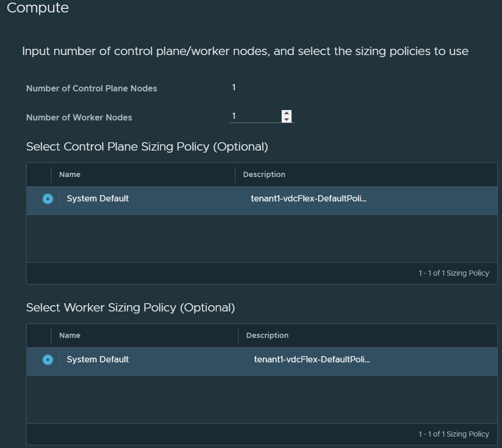Select System Default radio for Worker policy
This screenshot has height=448, width=502.
click(48, 360)
